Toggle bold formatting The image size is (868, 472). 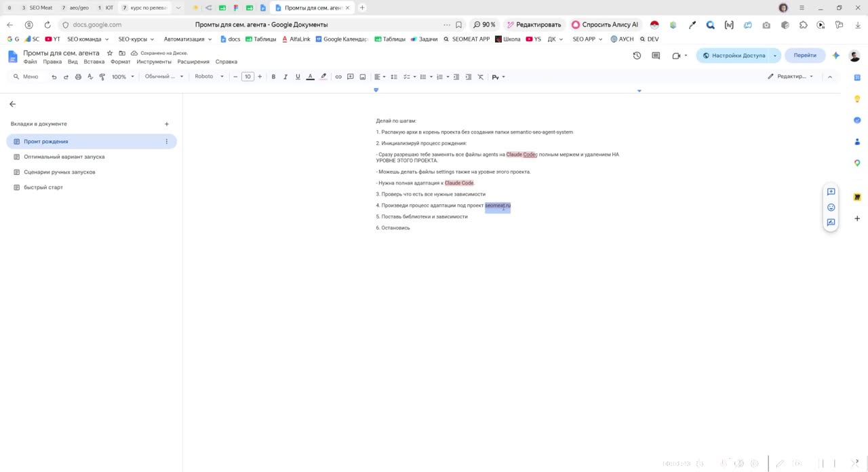(x=273, y=77)
